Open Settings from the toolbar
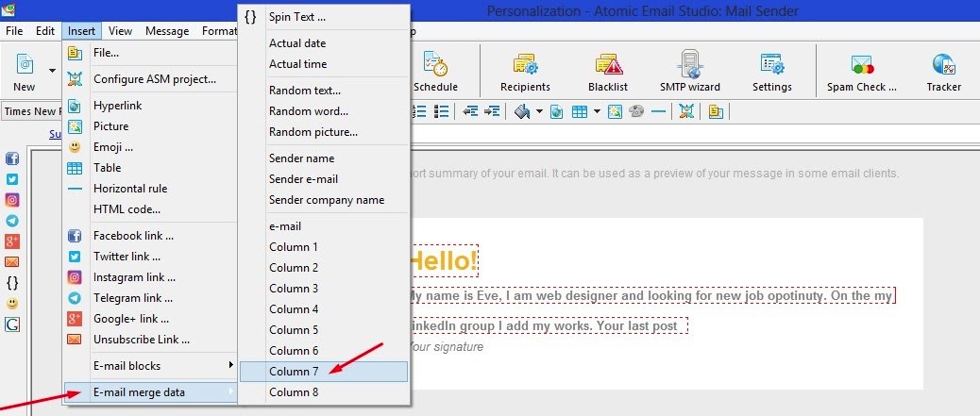Screen dimensions: 980x416 [x=771, y=72]
